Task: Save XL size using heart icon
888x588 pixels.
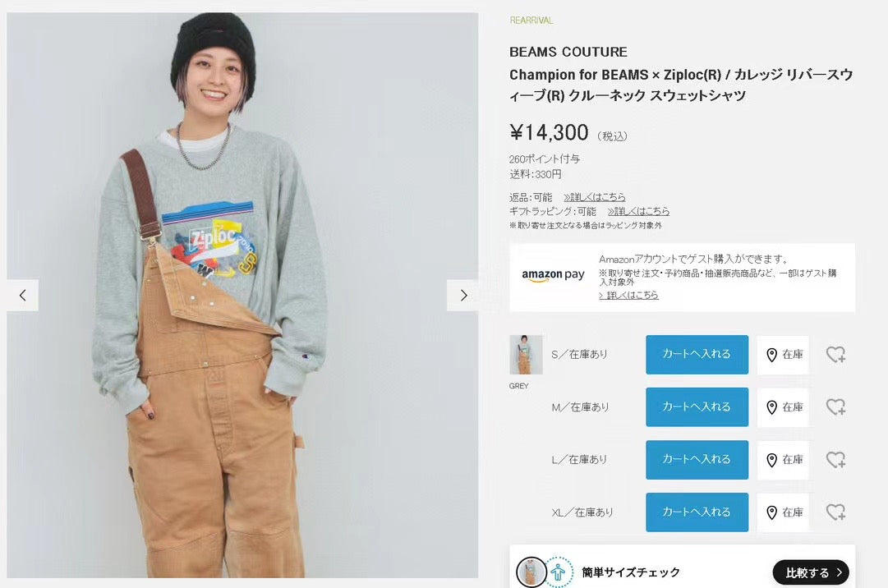Action: tap(835, 512)
